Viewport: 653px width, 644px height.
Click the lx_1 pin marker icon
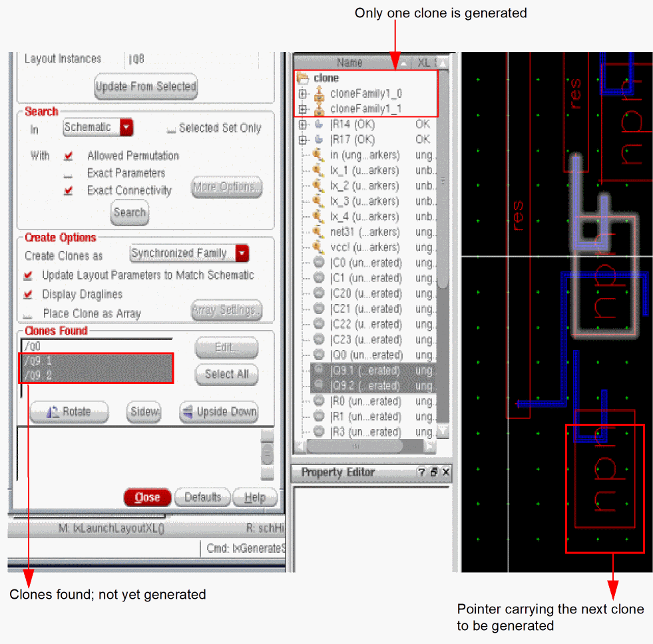[319, 170]
